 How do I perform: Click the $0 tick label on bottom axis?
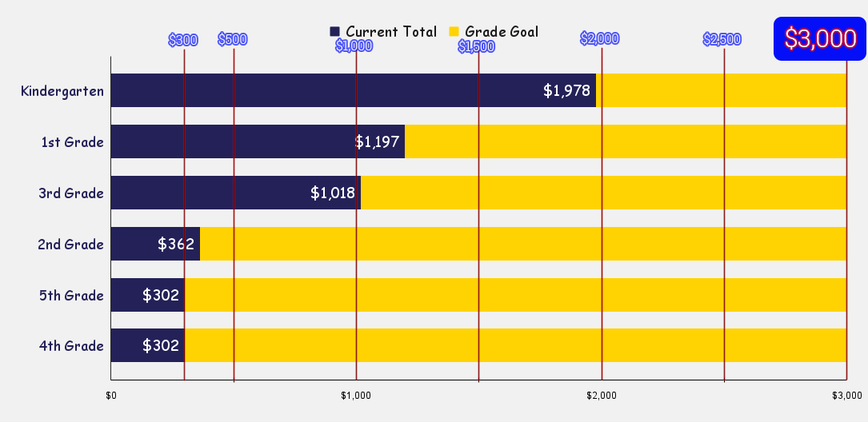tap(111, 396)
